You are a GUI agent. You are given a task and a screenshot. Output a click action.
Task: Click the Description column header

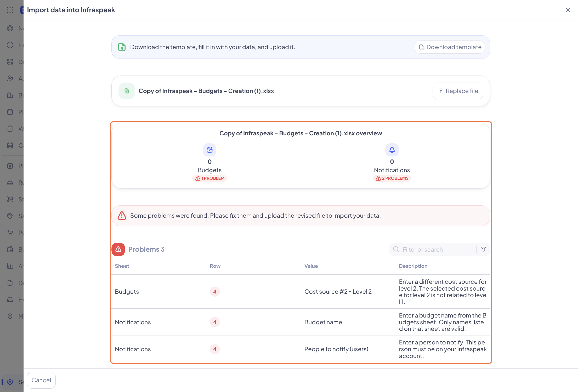(413, 266)
